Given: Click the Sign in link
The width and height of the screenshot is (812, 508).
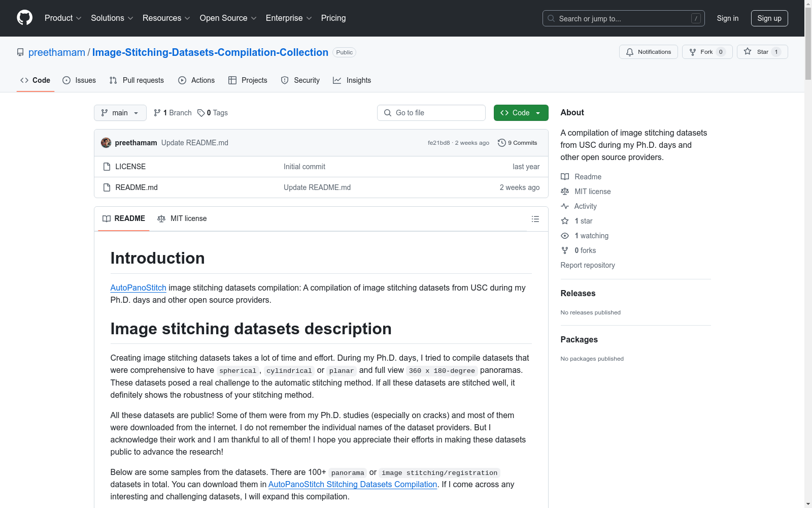Looking at the screenshot, I should [x=728, y=18].
